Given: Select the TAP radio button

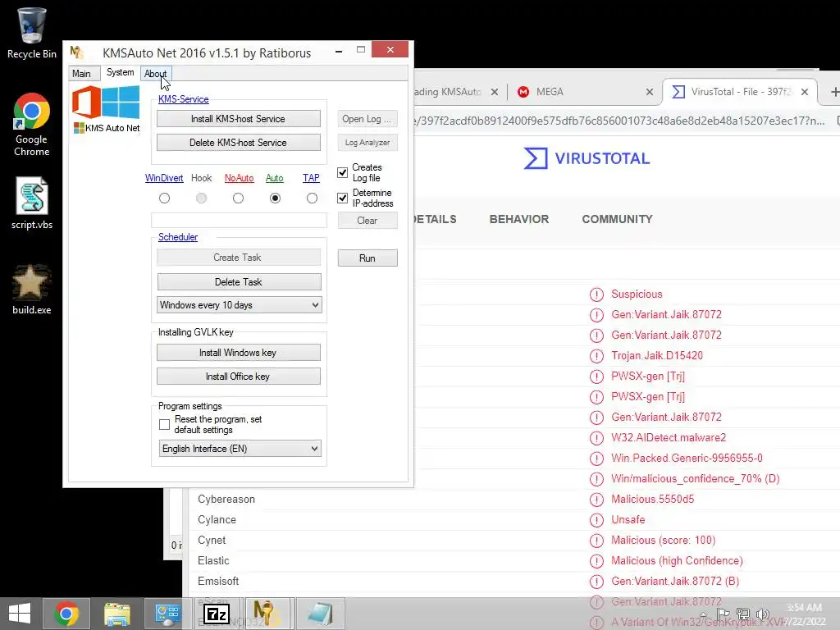Looking at the screenshot, I should coord(312,199).
